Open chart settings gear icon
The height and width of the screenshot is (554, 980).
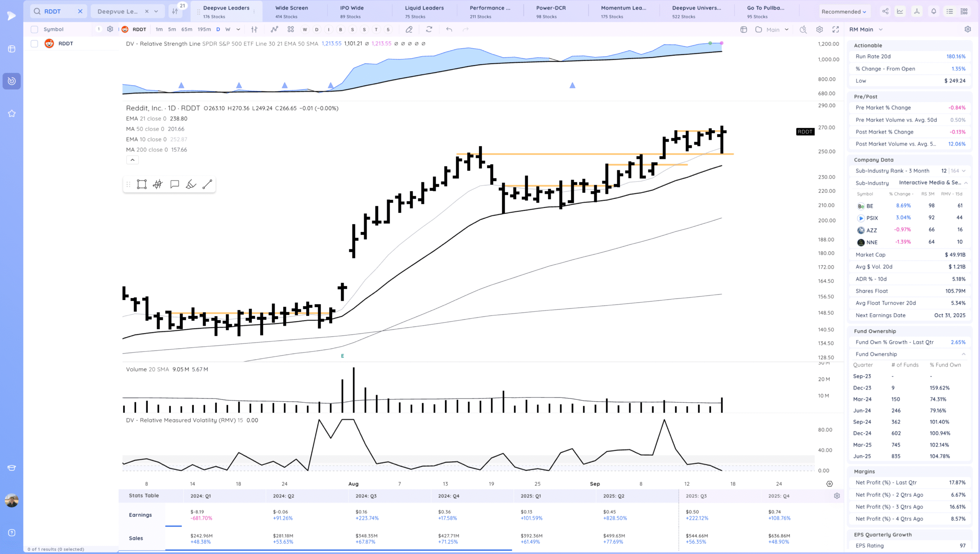[820, 29]
